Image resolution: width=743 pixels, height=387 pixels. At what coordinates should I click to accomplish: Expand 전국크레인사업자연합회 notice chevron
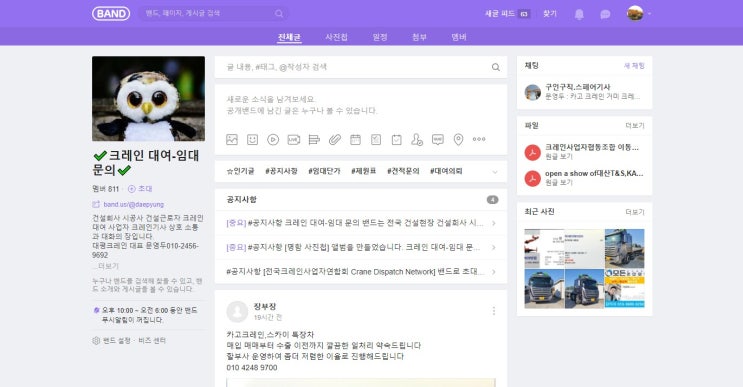point(494,272)
